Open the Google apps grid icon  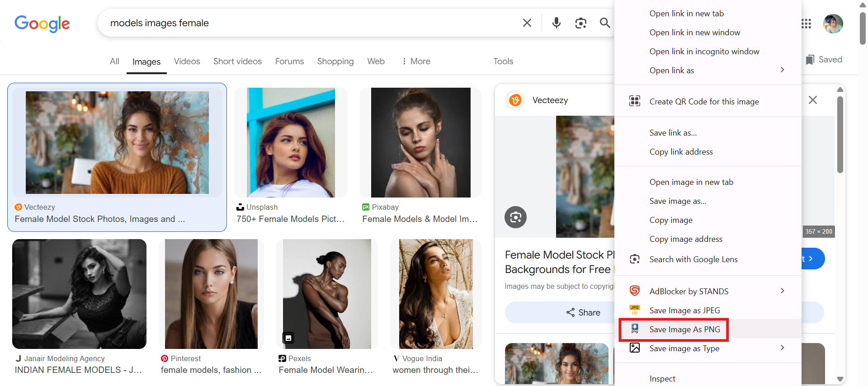[806, 24]
